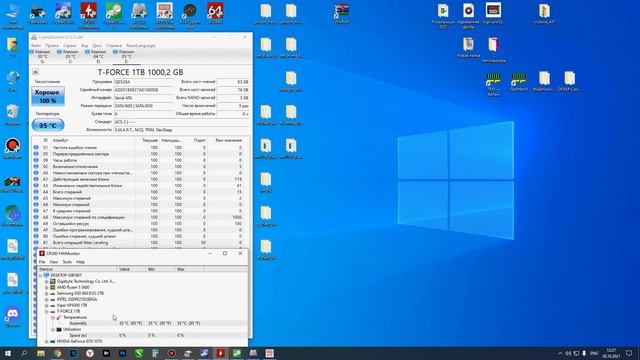Screen dimensions: 640x360
Task: Click the Хорошо 100 % health status button
Action: coord(48,96)
